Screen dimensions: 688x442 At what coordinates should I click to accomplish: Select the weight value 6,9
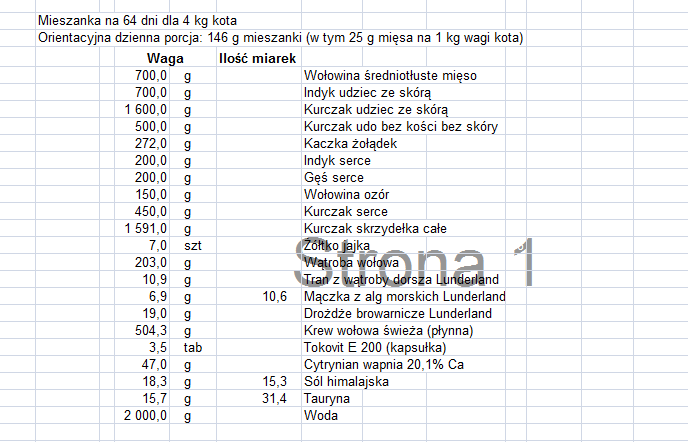(158, 297)
